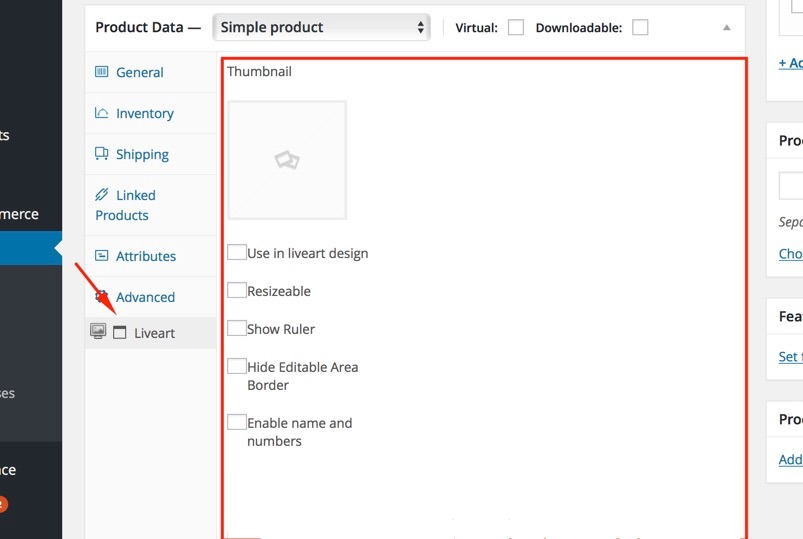The image size is (803, 539).
Task: Enable name and numbers checkbox
Action: pos(236,422)
